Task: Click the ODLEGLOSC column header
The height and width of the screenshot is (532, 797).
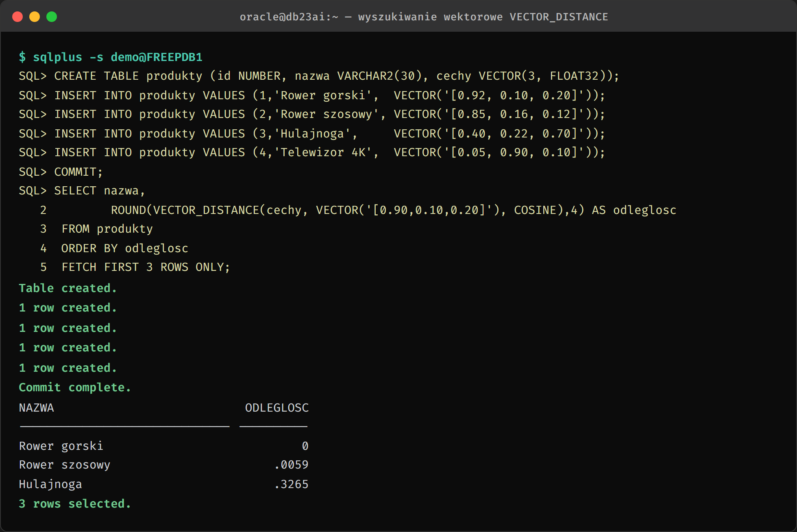Action: [x=277, y=408]
